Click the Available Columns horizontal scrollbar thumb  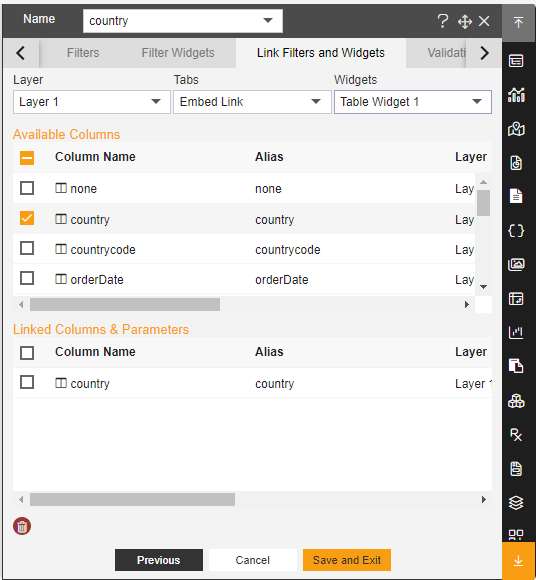[x=125, y=305]
